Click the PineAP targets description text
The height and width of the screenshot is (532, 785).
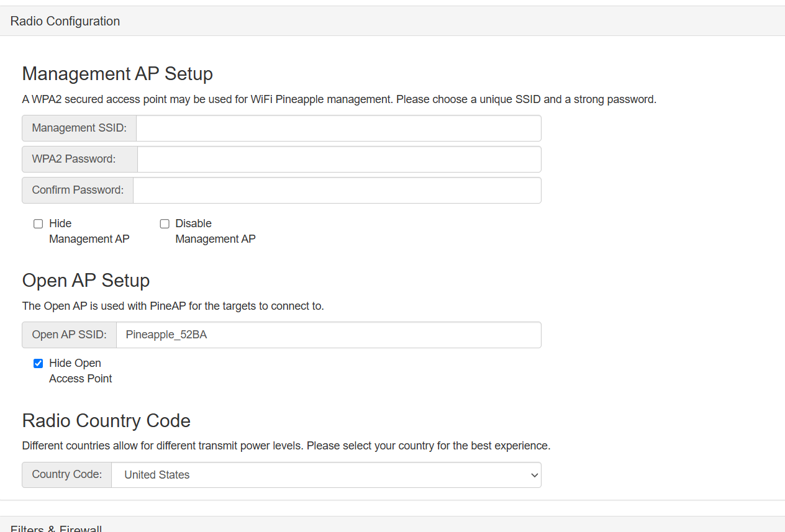(173, 306)
